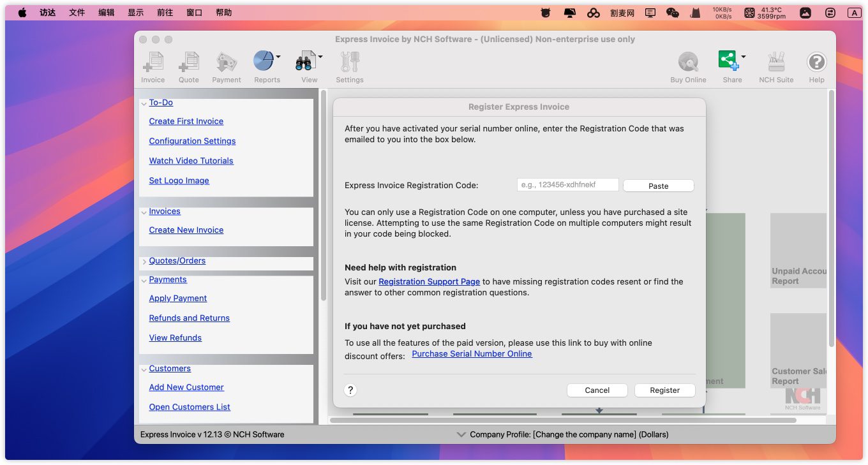Open the NCH Suite icon

click(x=776, y=63)
